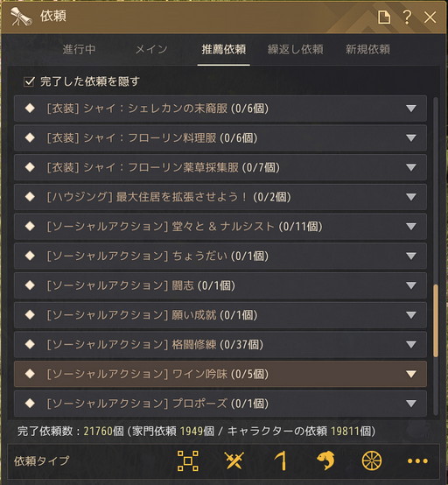Image resolution: width=448 pixels, height=485 pixels.
Task: Select the crossed swords combat quest filter
Action: point(234,460)
